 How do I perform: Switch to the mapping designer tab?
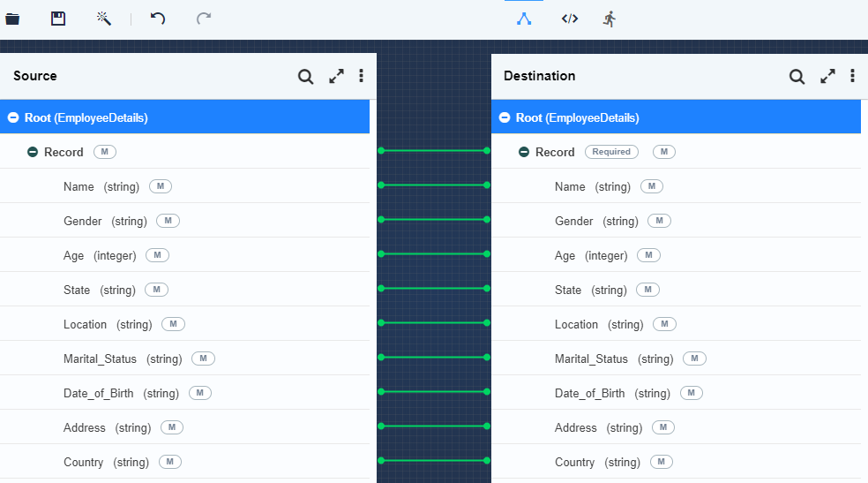coord(524,19)
